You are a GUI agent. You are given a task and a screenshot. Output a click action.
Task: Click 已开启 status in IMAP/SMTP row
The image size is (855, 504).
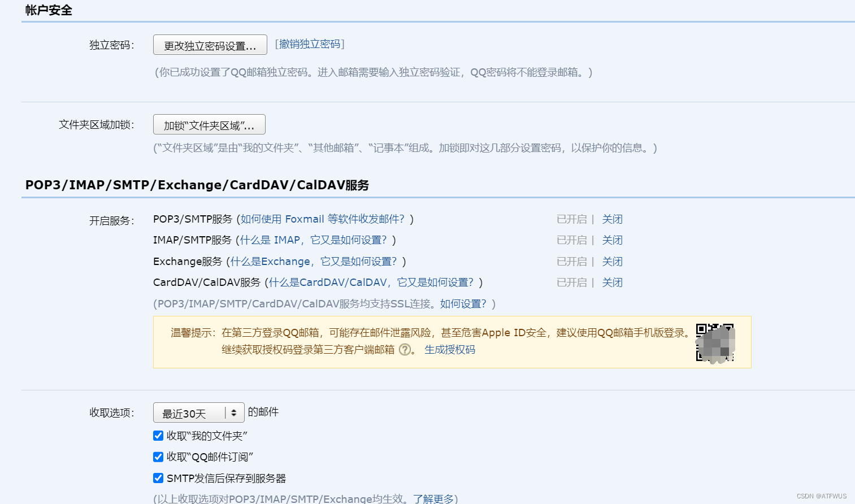click(x=572, y=240)
